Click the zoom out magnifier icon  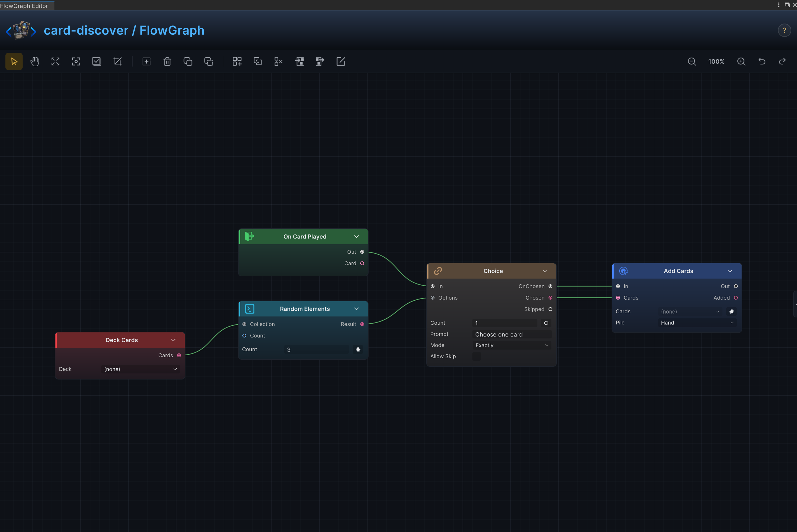(692, 61)
